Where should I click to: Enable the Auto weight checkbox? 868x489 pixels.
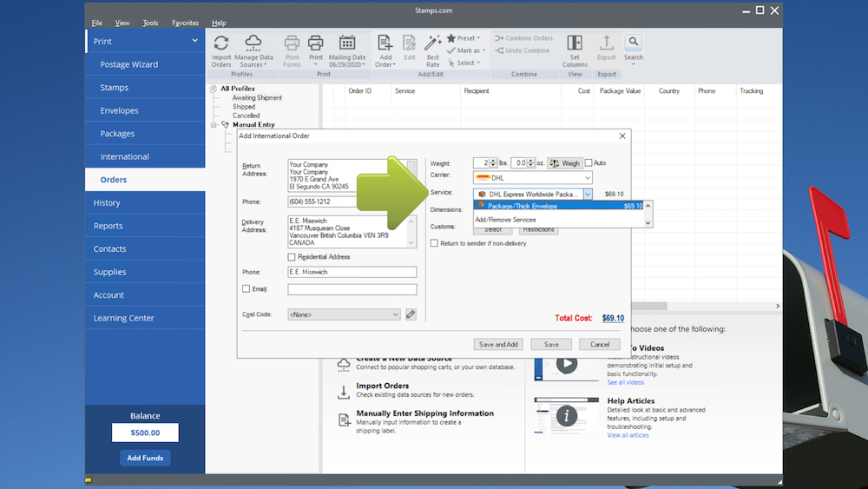[x=589, y=162]
